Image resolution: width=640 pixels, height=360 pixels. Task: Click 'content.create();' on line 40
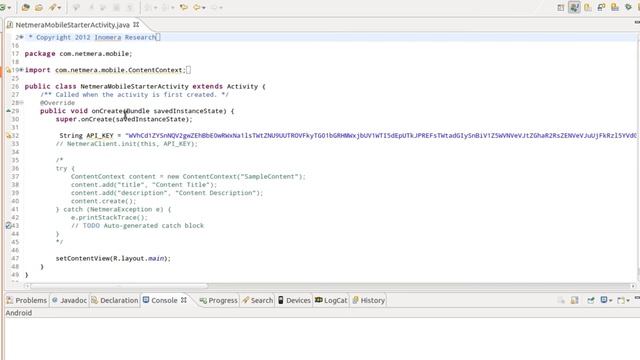coord(104,201)
